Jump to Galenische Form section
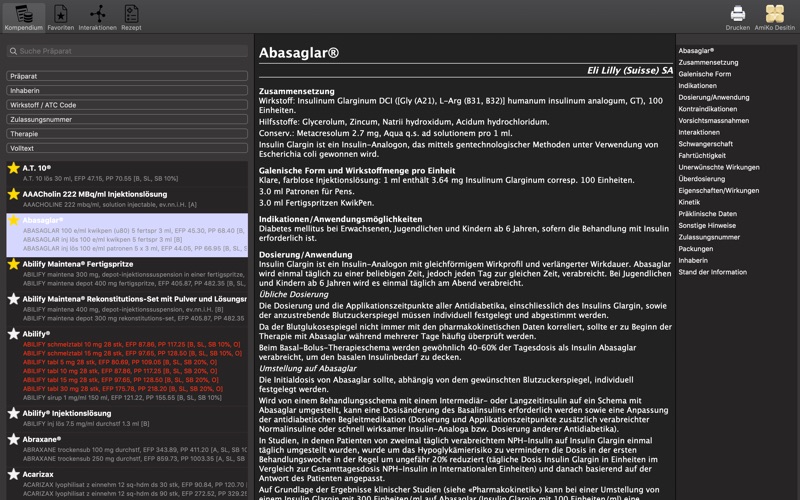The height and width of the screenshot is (500, 800). point(705,74)
